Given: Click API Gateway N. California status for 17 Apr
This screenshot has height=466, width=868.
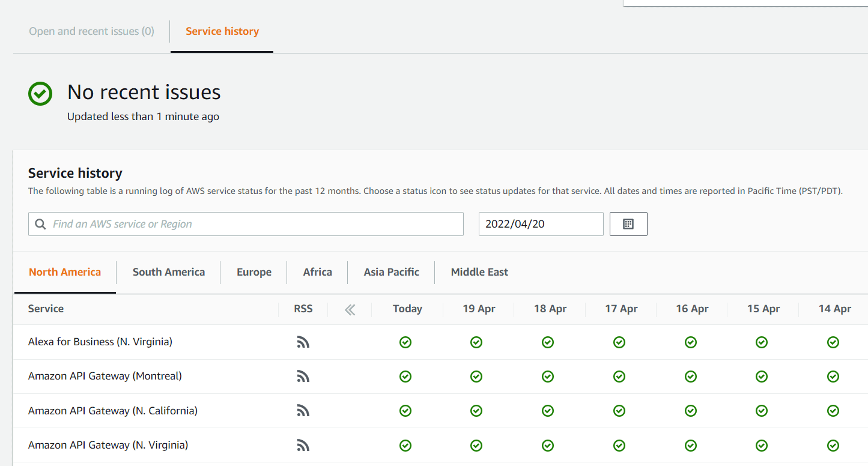Looking at the screenshot, I should [619, 410].
